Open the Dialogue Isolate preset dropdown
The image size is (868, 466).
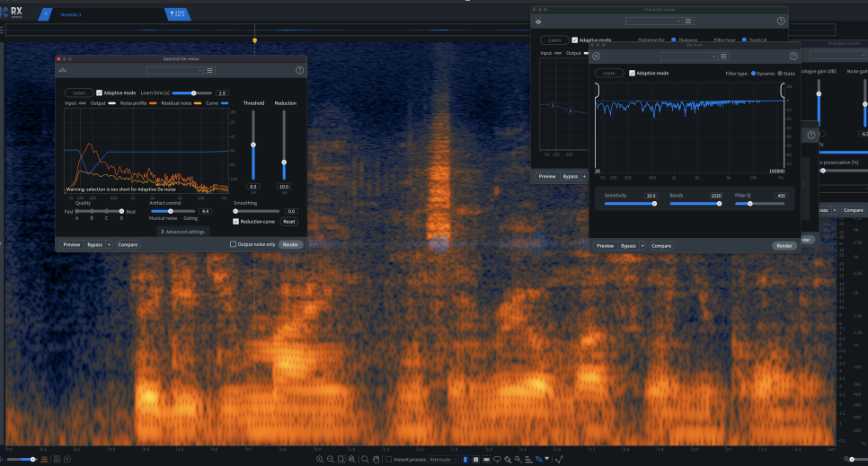pyautogui.click(x=838, y=55)
